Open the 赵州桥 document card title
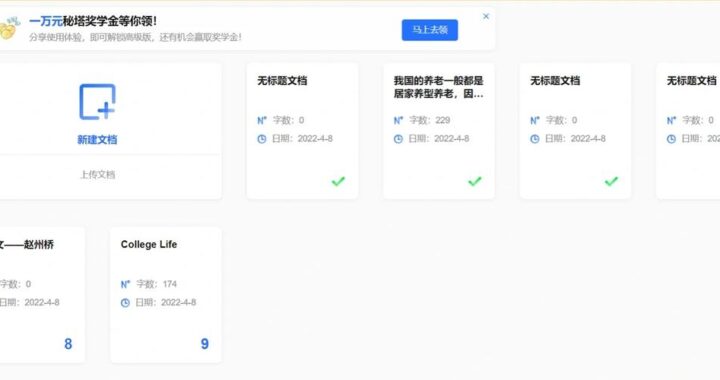Viewport: 720px width, 380px height. click(26, 245)
